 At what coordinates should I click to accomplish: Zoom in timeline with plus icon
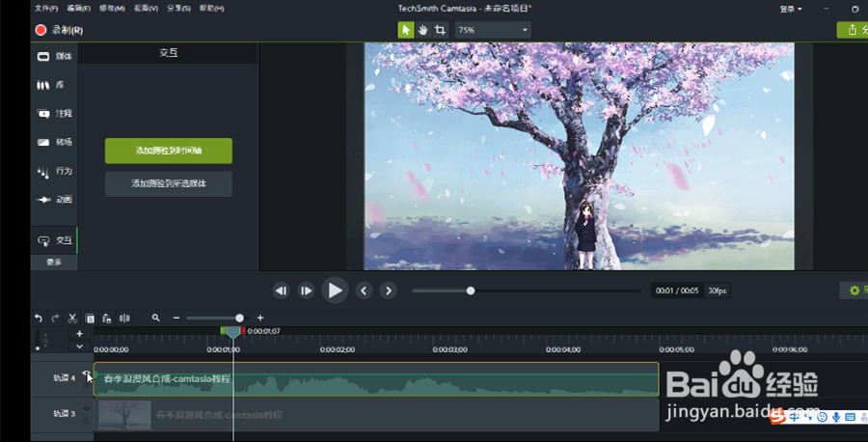click(260, 318)
